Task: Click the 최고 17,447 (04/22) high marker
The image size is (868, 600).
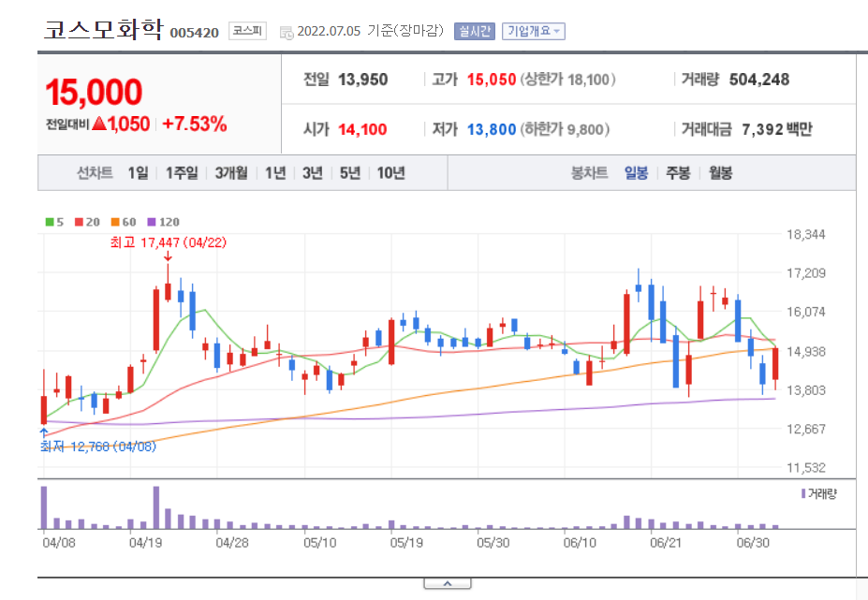Action: 169,242
